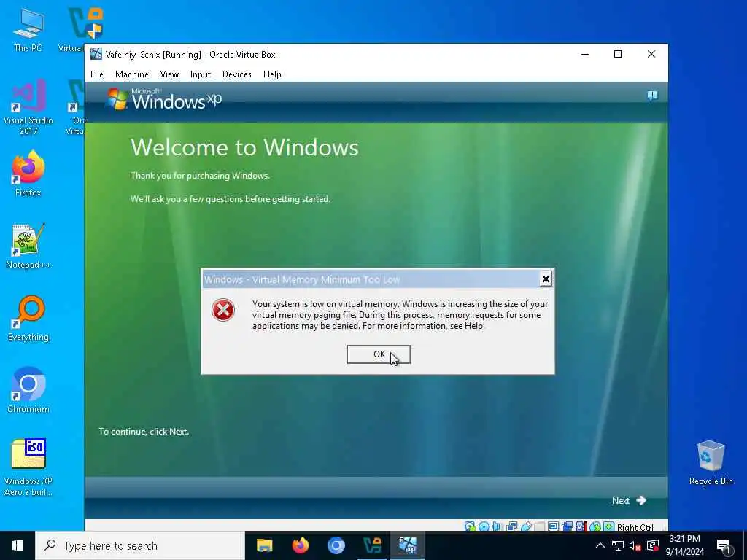The width and height of the screenshot is (747, 560).
Task: Click the keyboard capture arrow icon in the VirtualBox status bar
Action: click(609, 526)
